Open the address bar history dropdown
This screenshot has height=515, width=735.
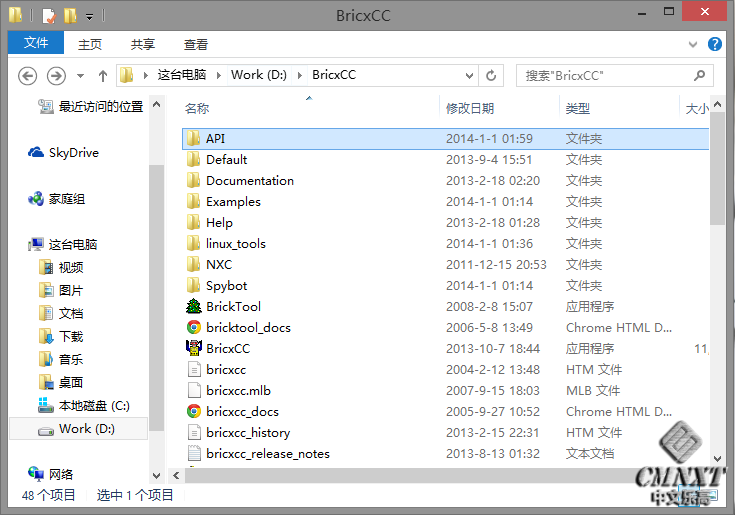(x=469, y=75)
